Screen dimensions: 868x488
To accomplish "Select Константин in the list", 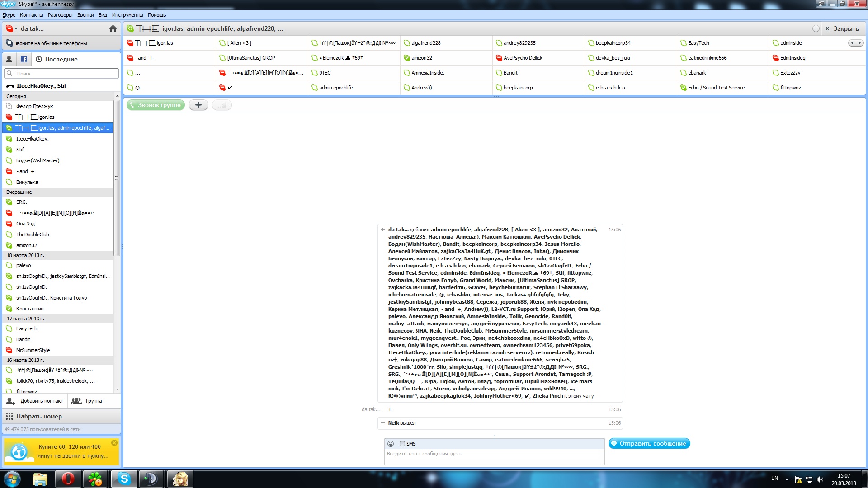I will tap(58, 309).
